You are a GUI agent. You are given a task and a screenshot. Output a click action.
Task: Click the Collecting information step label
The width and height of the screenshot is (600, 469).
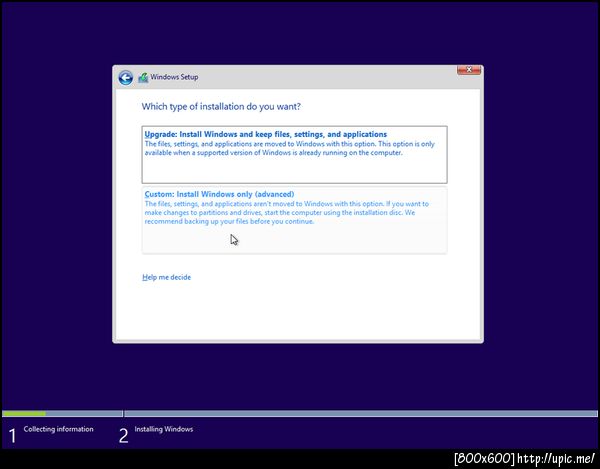point(59,429)
